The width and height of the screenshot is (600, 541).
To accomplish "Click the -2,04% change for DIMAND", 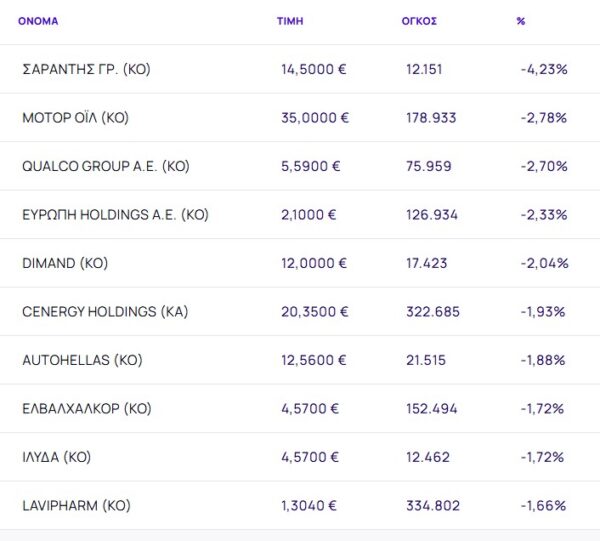I will [544, 263].
